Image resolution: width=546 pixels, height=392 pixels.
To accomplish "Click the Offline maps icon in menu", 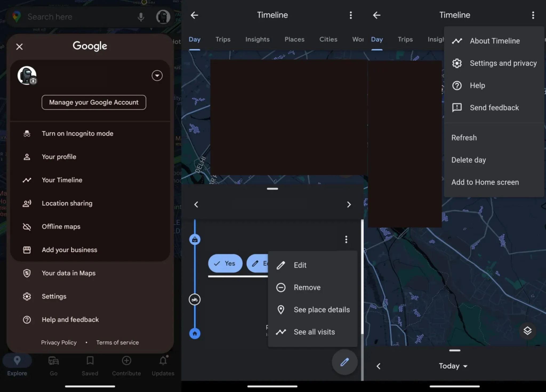I will tap(27, 226).
